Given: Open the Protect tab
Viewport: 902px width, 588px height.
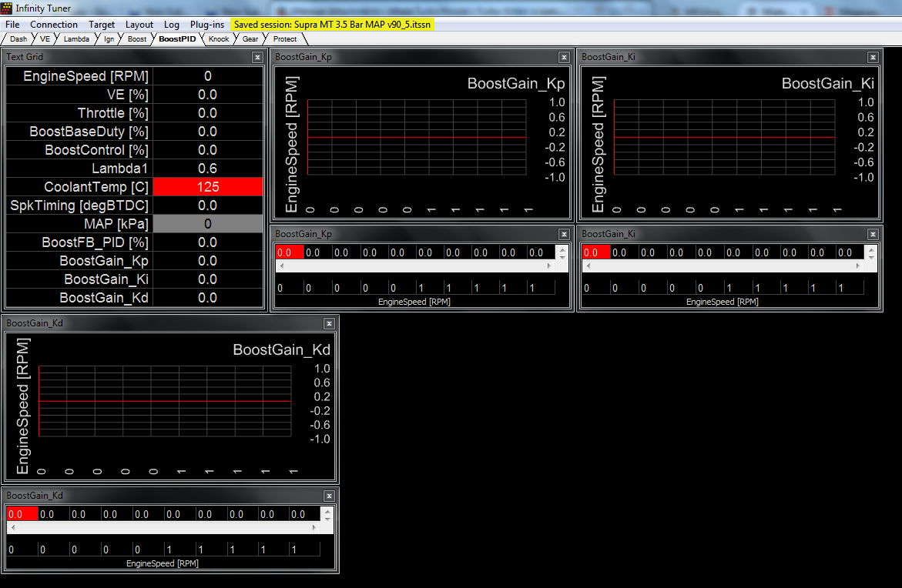Looking at the screenshot, I should click(x=284, y=38).
